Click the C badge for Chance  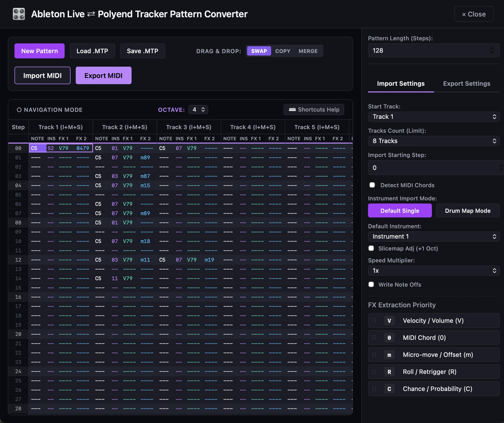coord(389,389)
